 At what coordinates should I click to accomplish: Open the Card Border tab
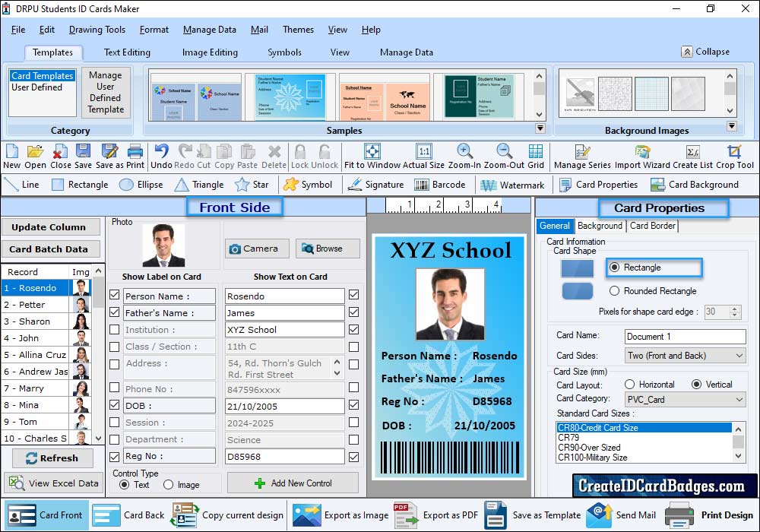[x=652, y=226]
